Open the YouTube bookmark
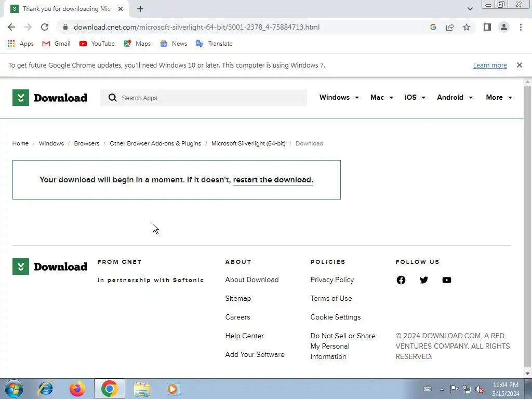 [97, 44]
